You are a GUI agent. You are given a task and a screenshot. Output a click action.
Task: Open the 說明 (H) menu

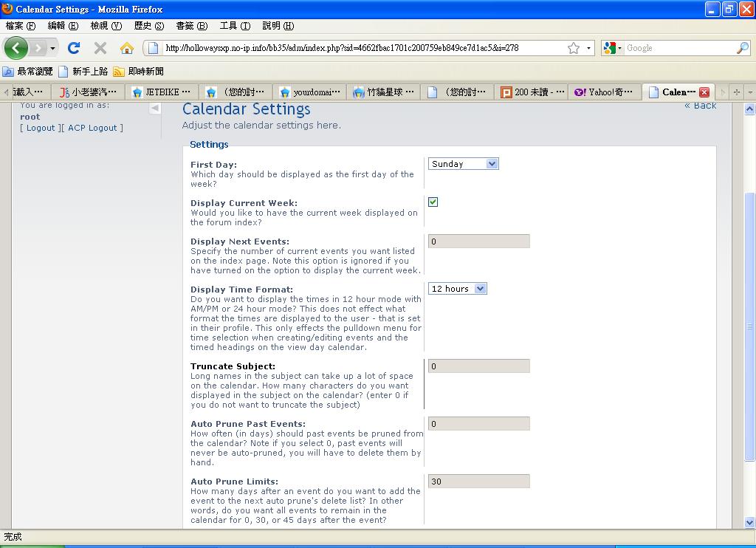278,26
